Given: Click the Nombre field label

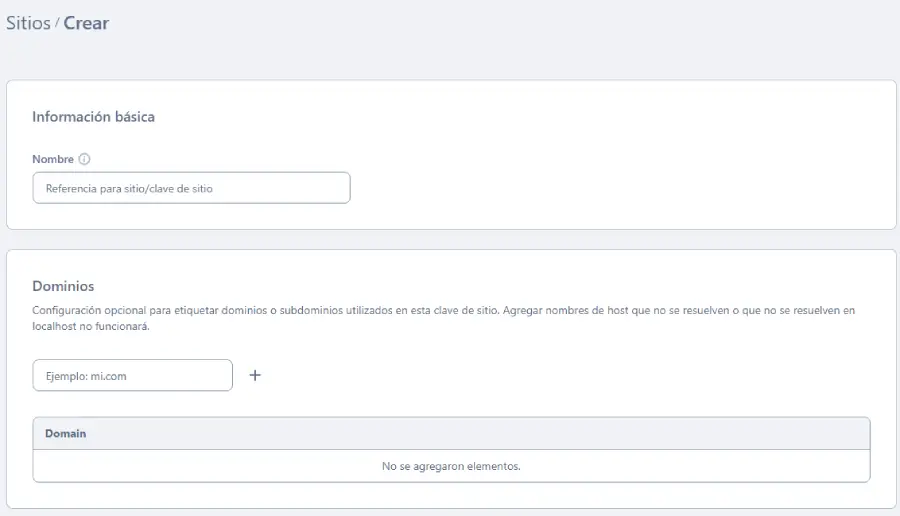Looking at the screenshot, I should coord(53,159).
